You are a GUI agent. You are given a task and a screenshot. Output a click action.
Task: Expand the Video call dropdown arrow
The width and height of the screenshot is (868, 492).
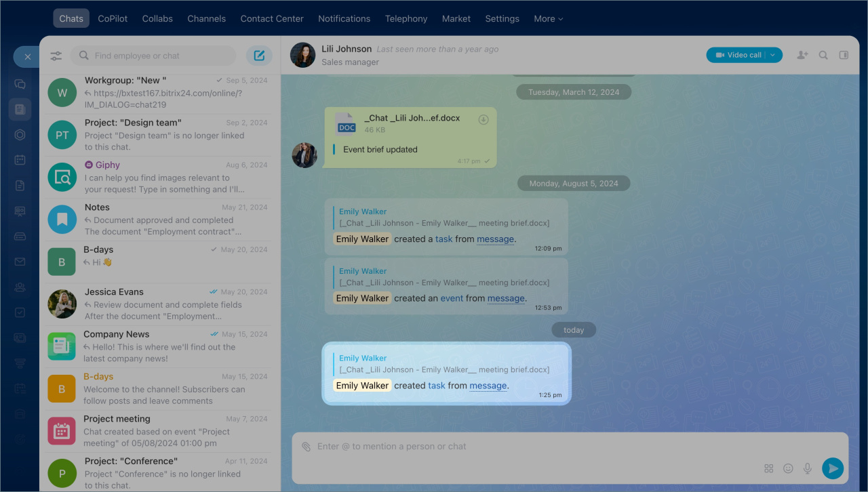click(x=773, y=55)
